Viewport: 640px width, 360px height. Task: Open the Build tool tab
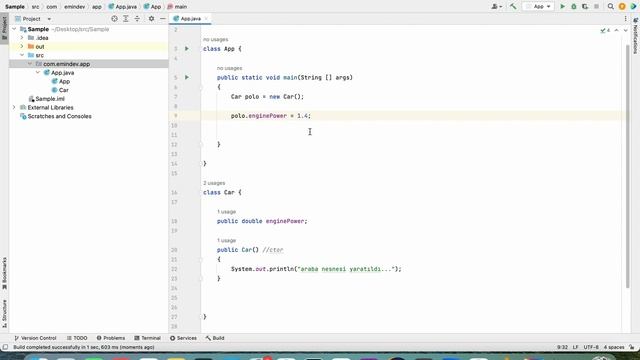point(215,338)
